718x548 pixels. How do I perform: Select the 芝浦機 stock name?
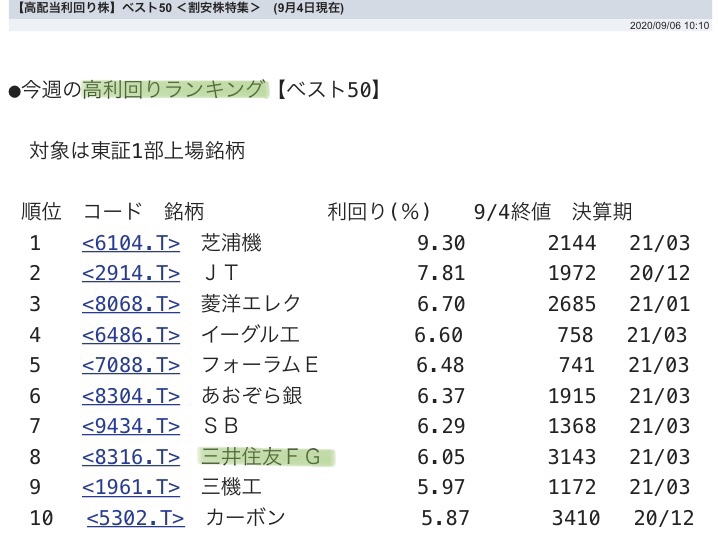pyautogui.click(x=231, y=243)
